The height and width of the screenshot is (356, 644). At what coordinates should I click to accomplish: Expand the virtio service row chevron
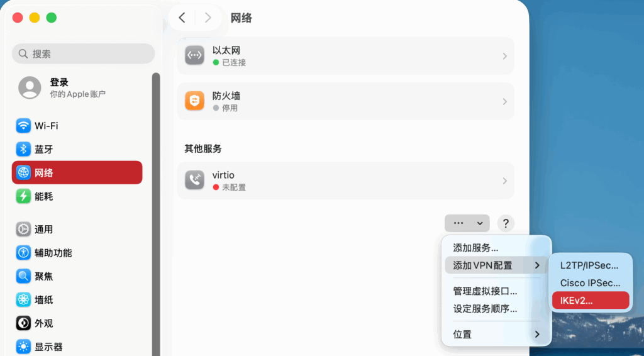click(504, 181)
